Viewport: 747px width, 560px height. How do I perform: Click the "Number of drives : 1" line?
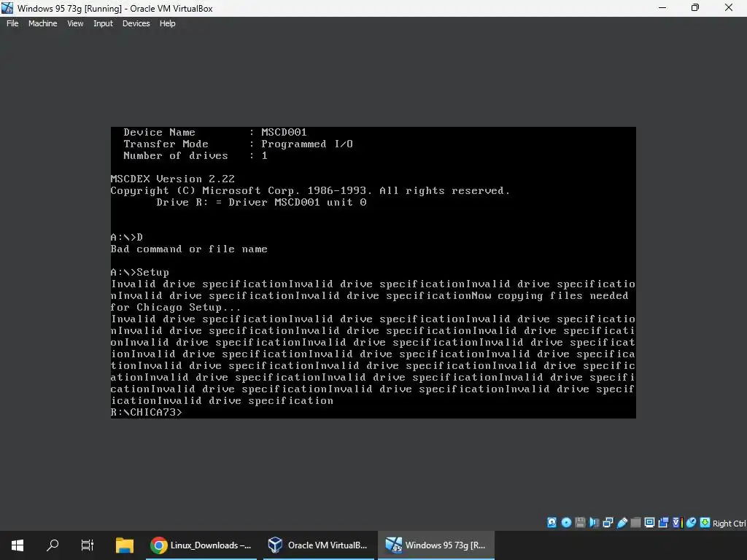click(x=196, y=156)
